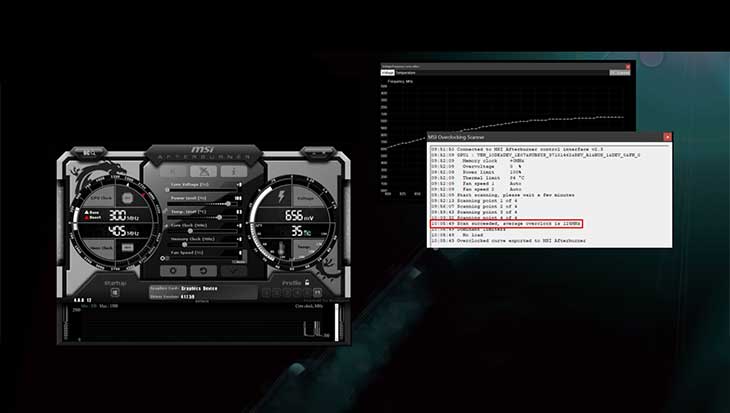Select profile slot 3
730x413 pixels.
tap(287, 292)
